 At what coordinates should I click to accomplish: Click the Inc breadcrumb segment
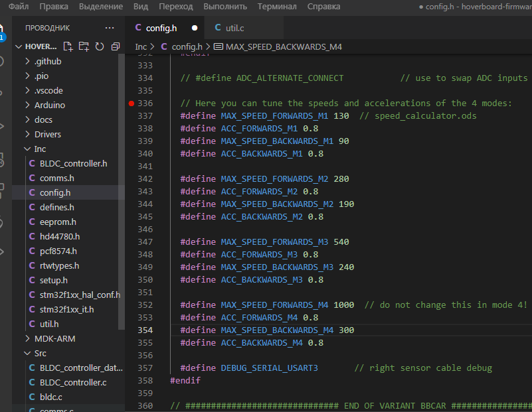[x=141, y=47]
